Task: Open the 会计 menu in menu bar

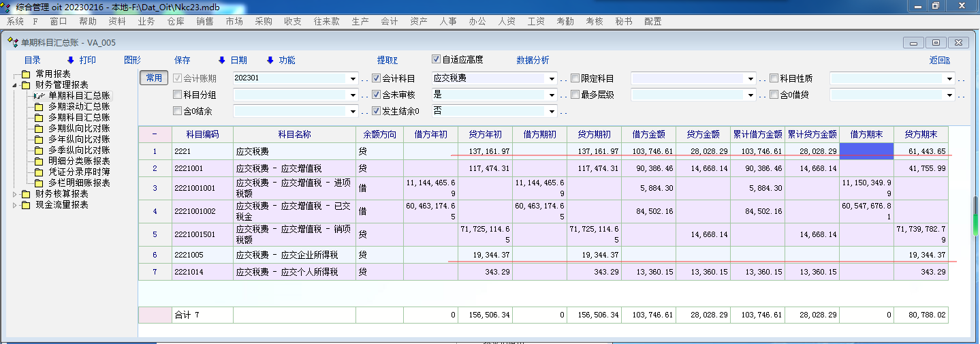Action: (390, 21)
